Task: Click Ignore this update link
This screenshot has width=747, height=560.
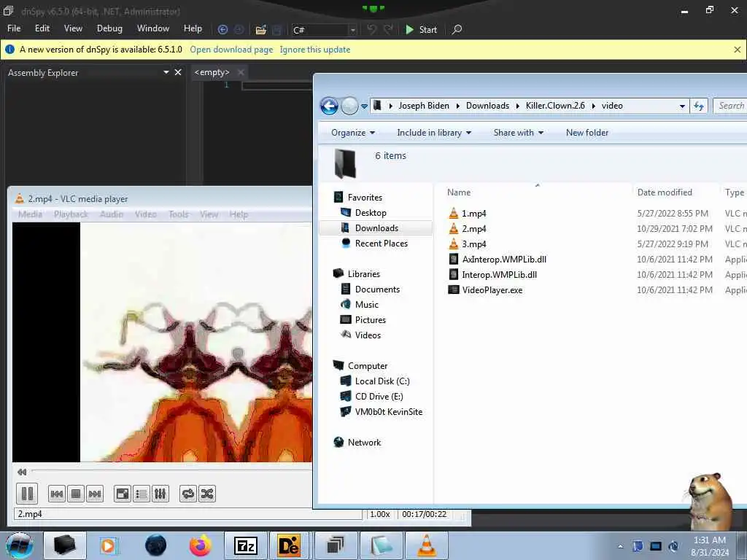Action: click(x=315, y=50)
